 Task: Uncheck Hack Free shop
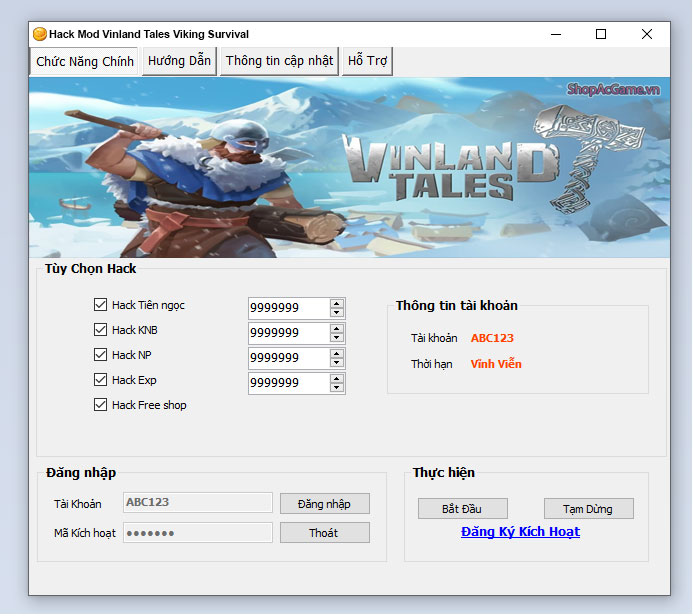coord(100,405)
